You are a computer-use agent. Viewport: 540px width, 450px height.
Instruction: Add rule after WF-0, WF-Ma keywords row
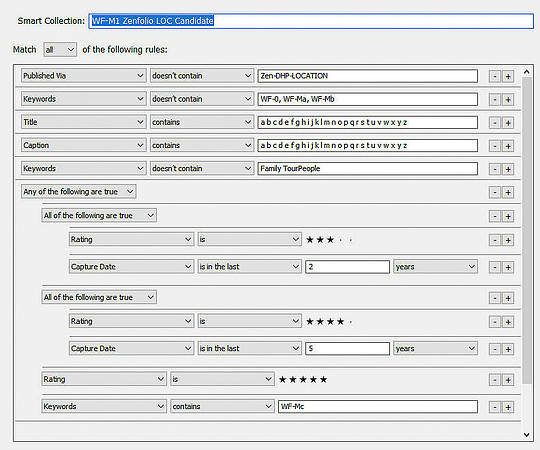click(508, 100)
